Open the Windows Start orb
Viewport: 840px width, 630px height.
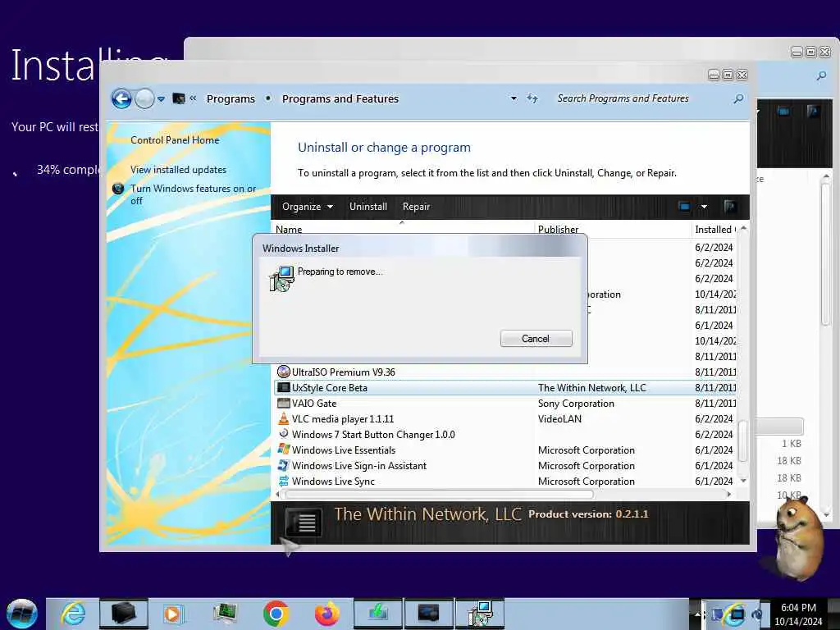coord(21,614)
